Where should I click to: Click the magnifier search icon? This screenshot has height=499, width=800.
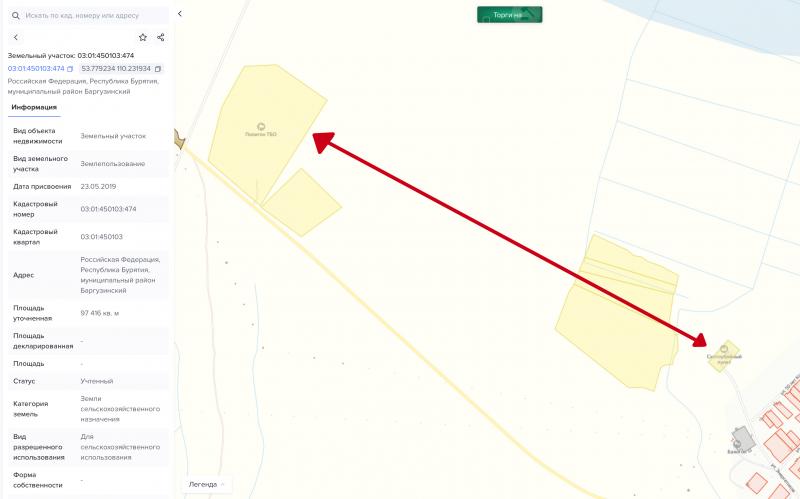pyautogui.click(x=16, y=16)
